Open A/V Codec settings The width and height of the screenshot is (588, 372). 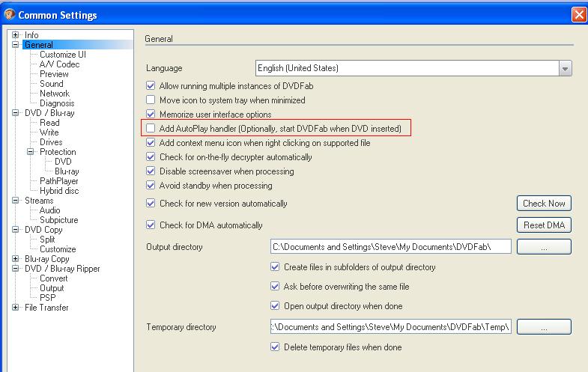pyautogui.click(x=60, y=64)
